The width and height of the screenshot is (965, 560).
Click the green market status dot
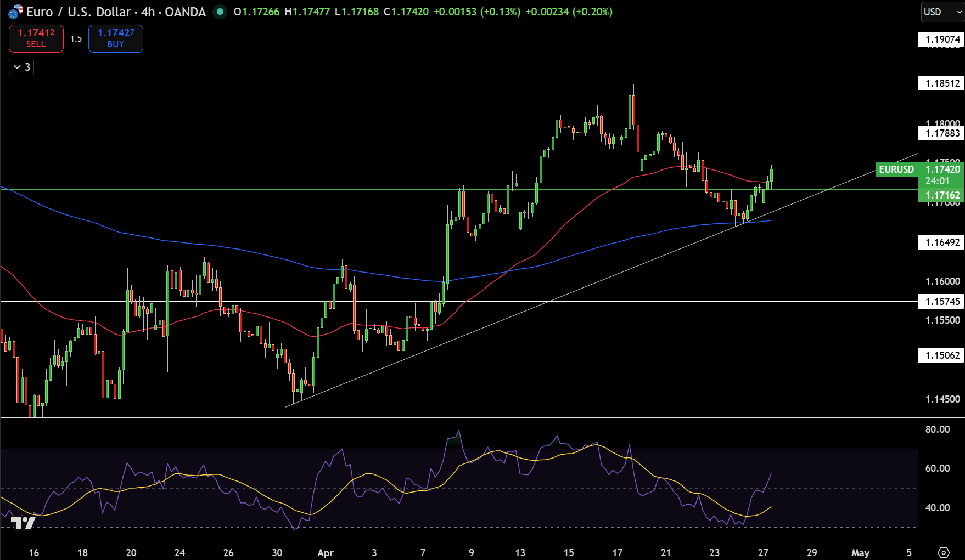point(220,12)
